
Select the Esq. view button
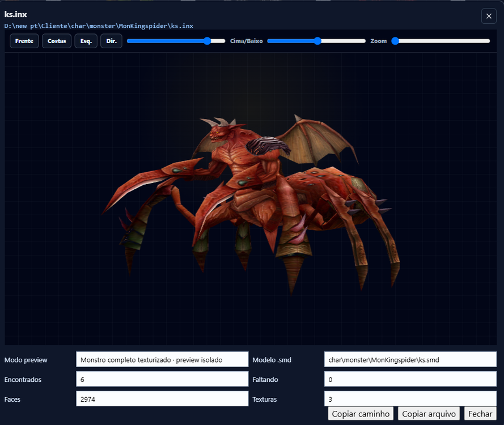(x=86, y=41)
